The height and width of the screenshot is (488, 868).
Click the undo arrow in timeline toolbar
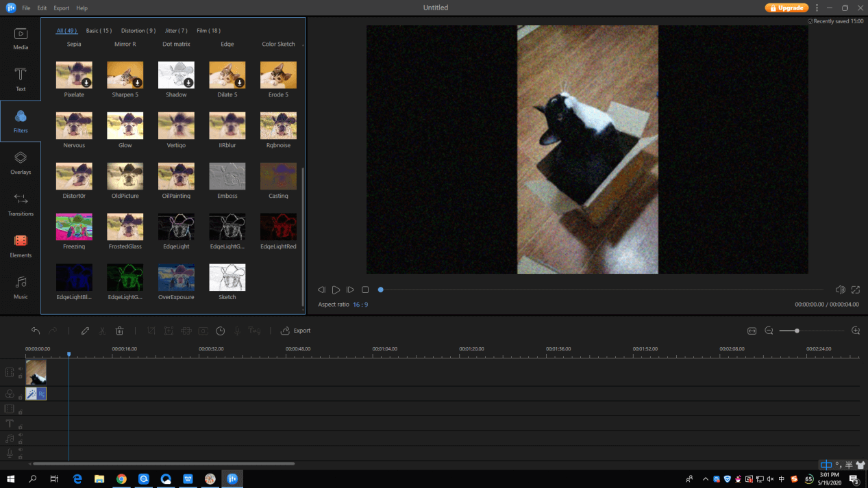click(x=36, y=331)
